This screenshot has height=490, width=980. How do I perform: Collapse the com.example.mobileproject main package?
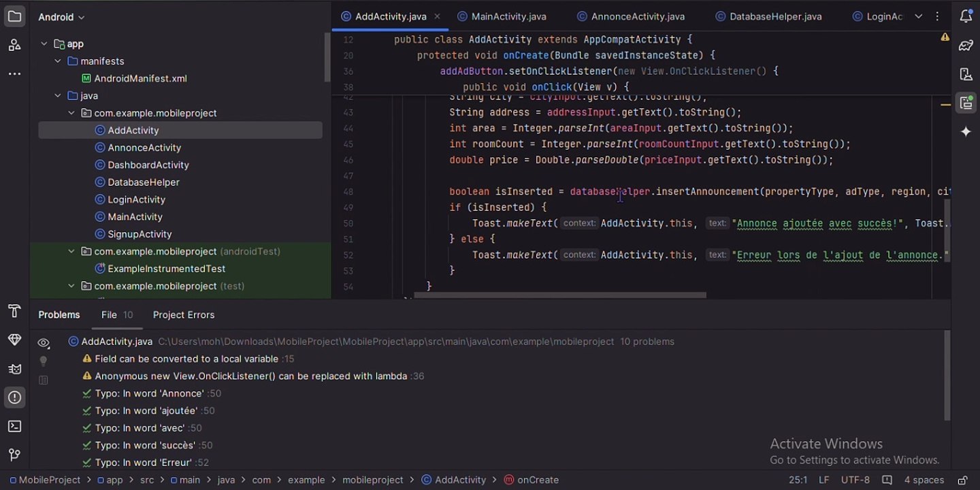click(71, 113)
